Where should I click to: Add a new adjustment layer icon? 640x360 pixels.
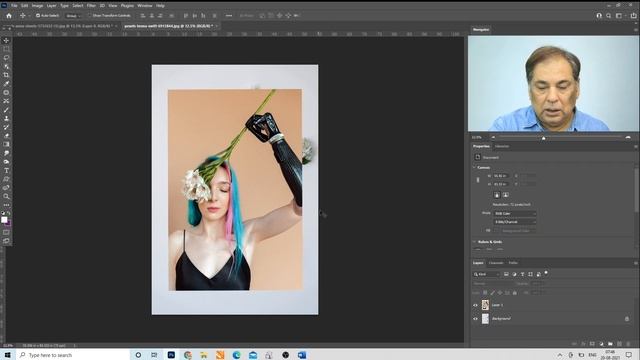tap(601, 344)
